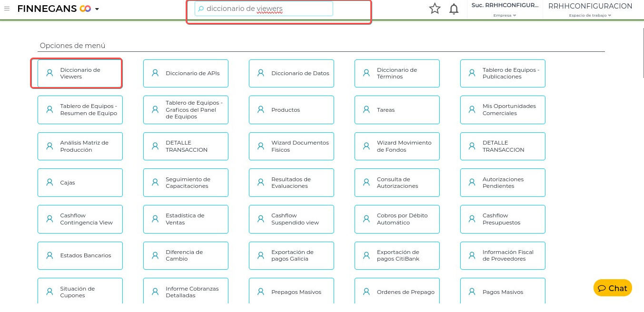
Task: Click person icon on Resultados de Evaluaciones
Action: click(261, 183)
